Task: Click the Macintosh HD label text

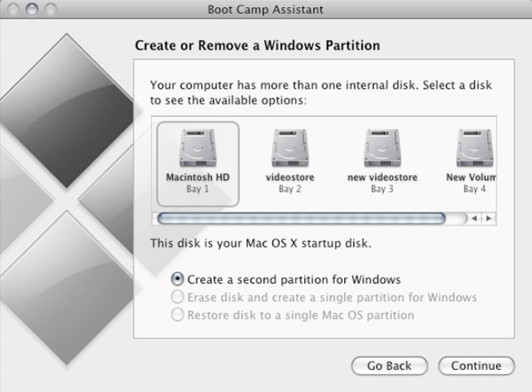Action: coord(198,177)
